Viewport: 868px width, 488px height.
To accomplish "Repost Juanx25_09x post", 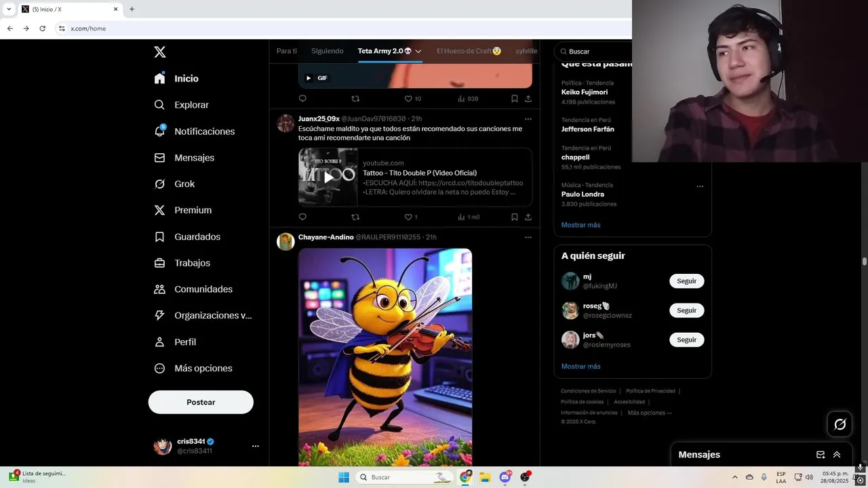I will 355,217.
